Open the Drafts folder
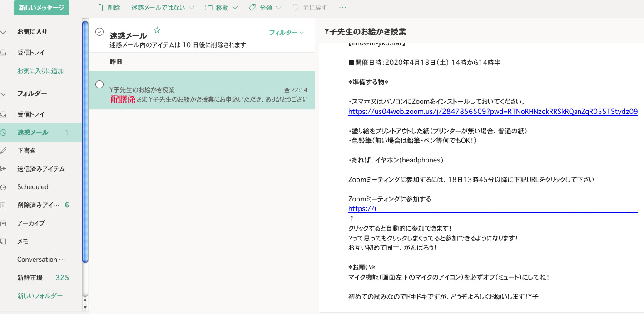Screen dimensions: 644x314 (x=26, y=151)
